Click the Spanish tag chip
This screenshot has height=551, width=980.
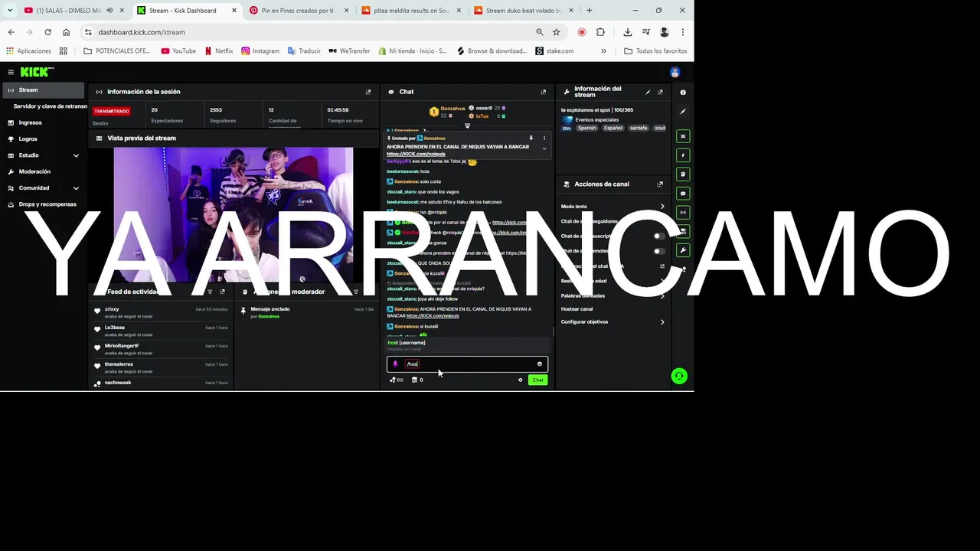click(587, 128)
